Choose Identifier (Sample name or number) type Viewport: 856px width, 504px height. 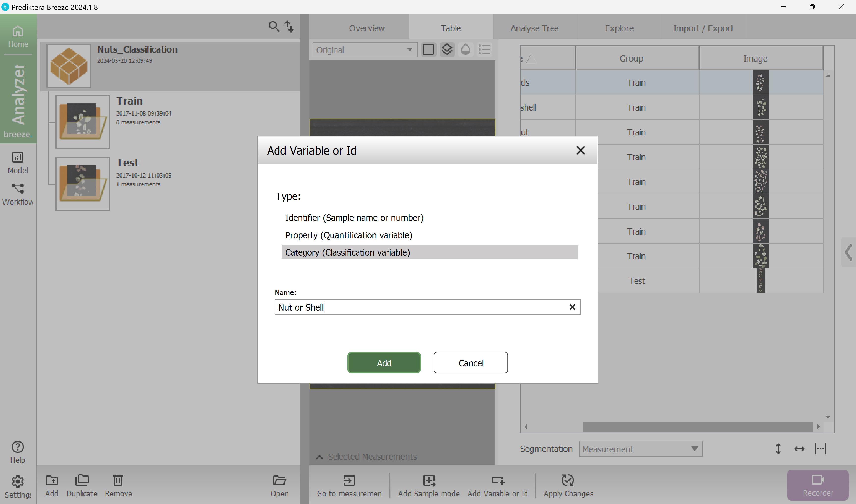pyautogui.click(x=354, y=218)
